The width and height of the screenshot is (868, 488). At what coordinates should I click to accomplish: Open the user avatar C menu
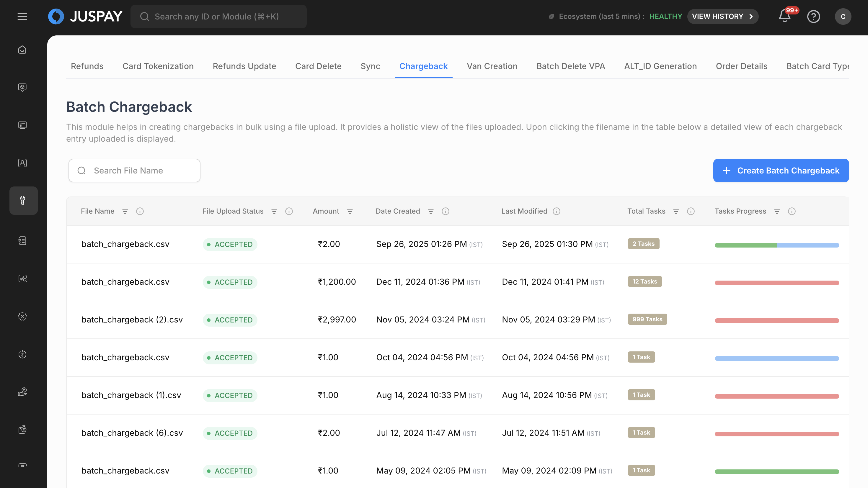(843, 17)
